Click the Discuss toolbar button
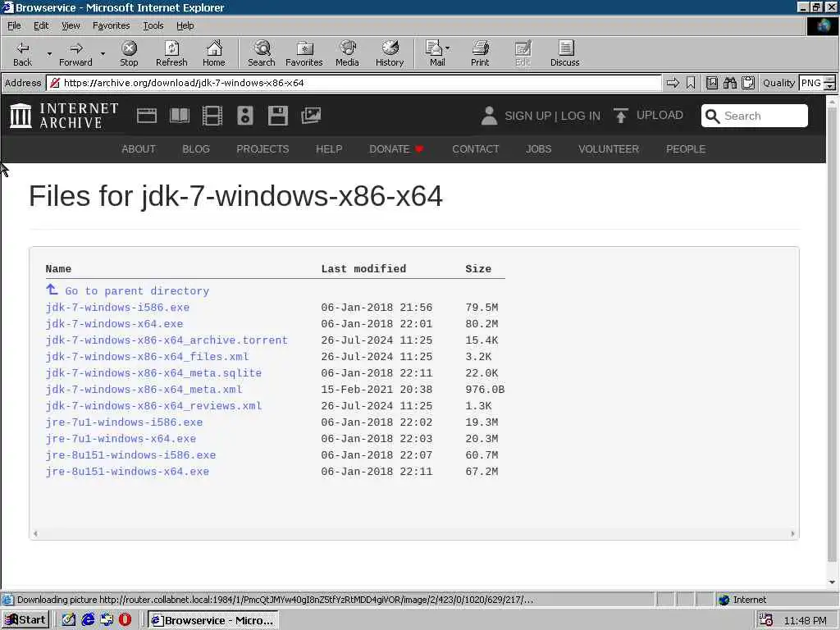This screenshot has width=840, height=630. (564, 53)
